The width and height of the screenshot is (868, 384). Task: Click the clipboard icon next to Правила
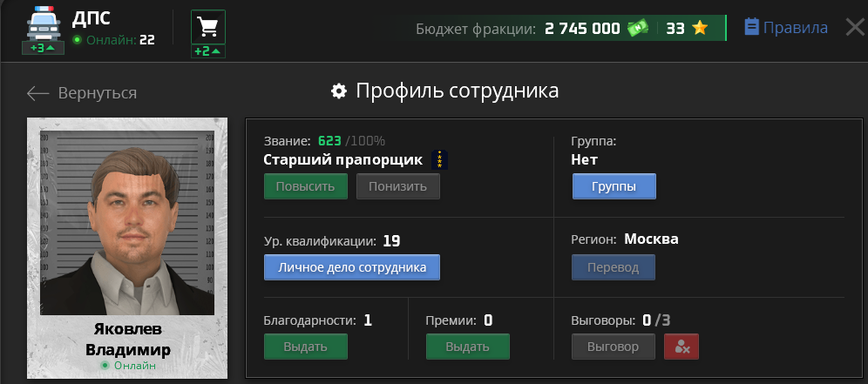click(x=751, y=27)
